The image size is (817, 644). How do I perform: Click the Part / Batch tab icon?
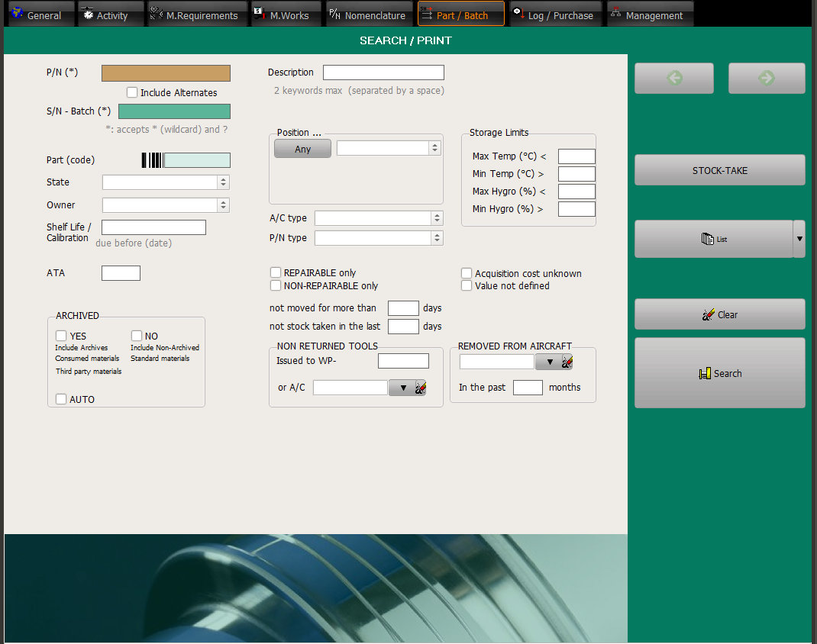click(426, 14)
